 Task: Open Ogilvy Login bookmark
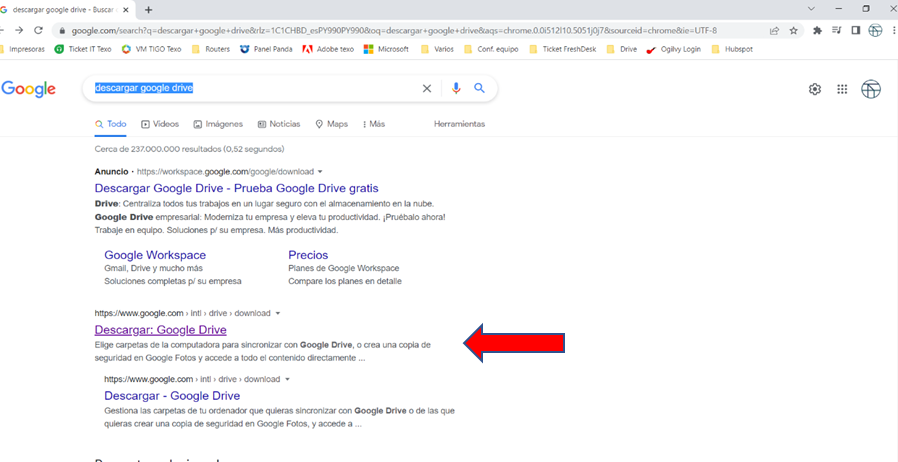(x=674, y=49)
